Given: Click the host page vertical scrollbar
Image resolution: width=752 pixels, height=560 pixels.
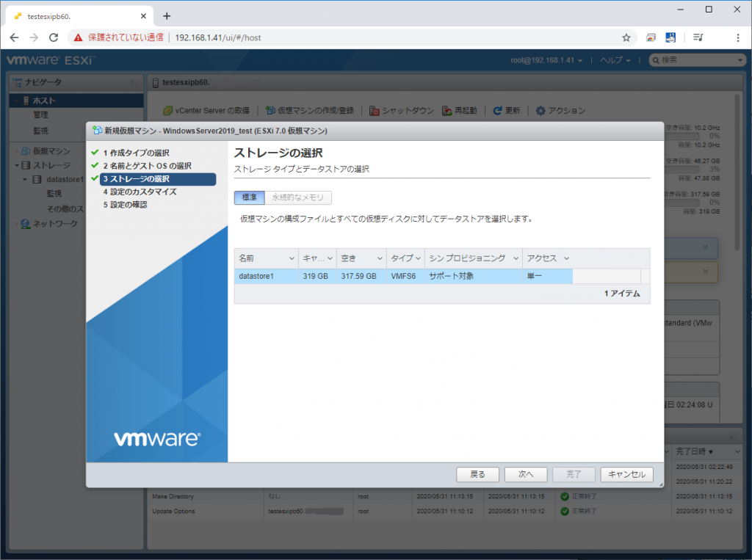Looking at the screenshot, I should (737, 172).
